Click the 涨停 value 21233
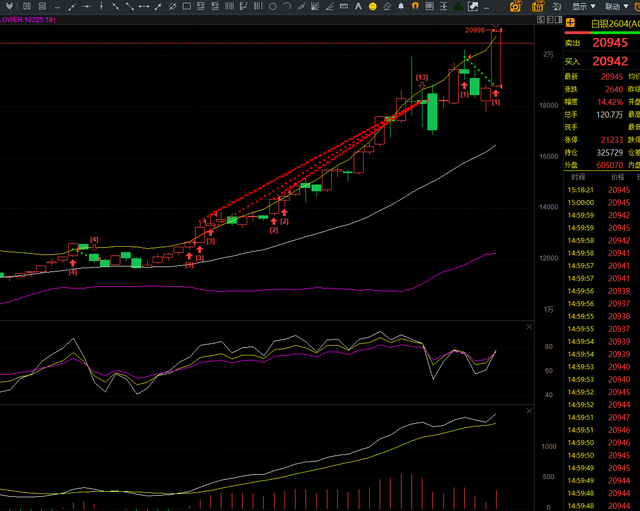Viewport: 640px width, 511px height. pos(612,140)
